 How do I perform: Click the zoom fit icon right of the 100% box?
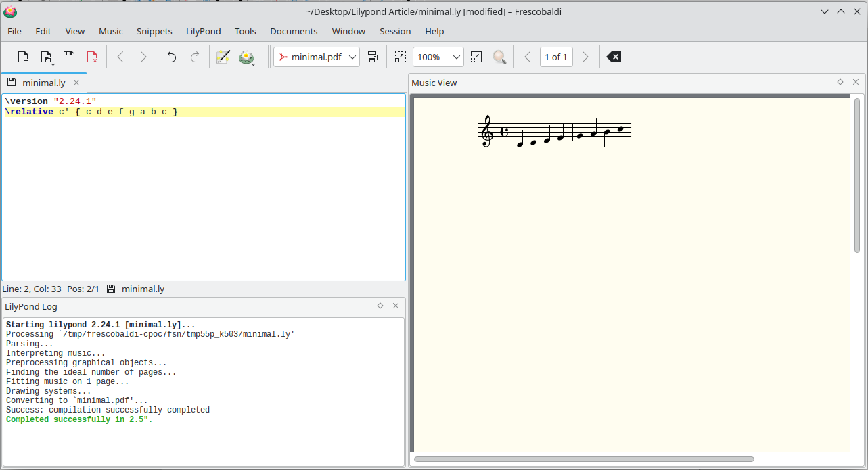(x=476, y=57)
